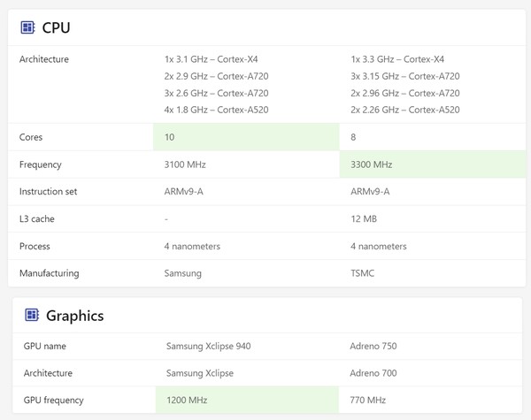Click the Instruction set row label
This screenshot has width=531, height=420.
point(48,192)
